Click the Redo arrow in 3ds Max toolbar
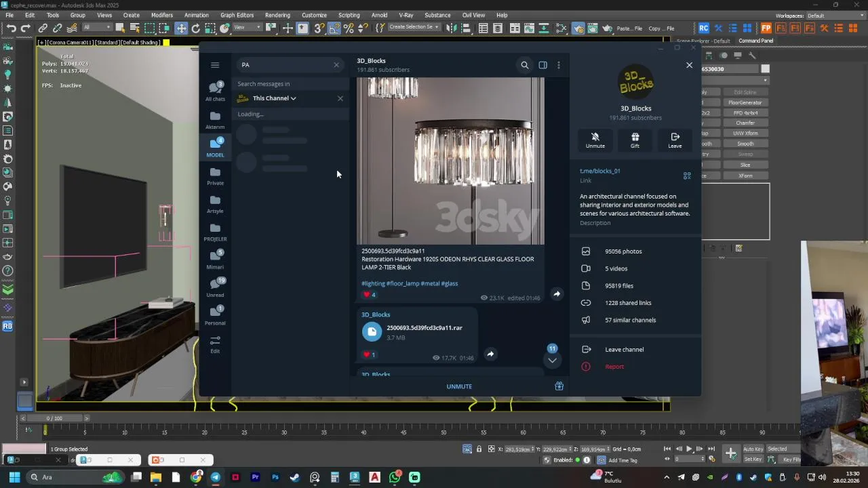Viewport: 868px width, 488px height. pos(26,28)
